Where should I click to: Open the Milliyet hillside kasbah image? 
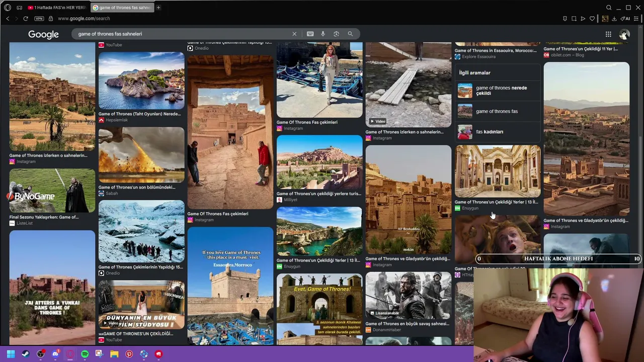(x=319, y=162)
